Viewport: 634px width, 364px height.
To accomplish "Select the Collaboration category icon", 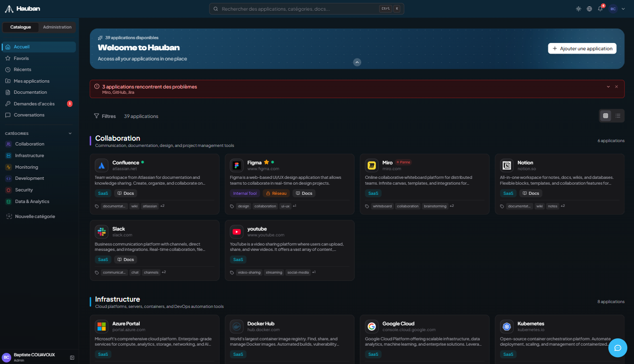I will coord(9,144).
